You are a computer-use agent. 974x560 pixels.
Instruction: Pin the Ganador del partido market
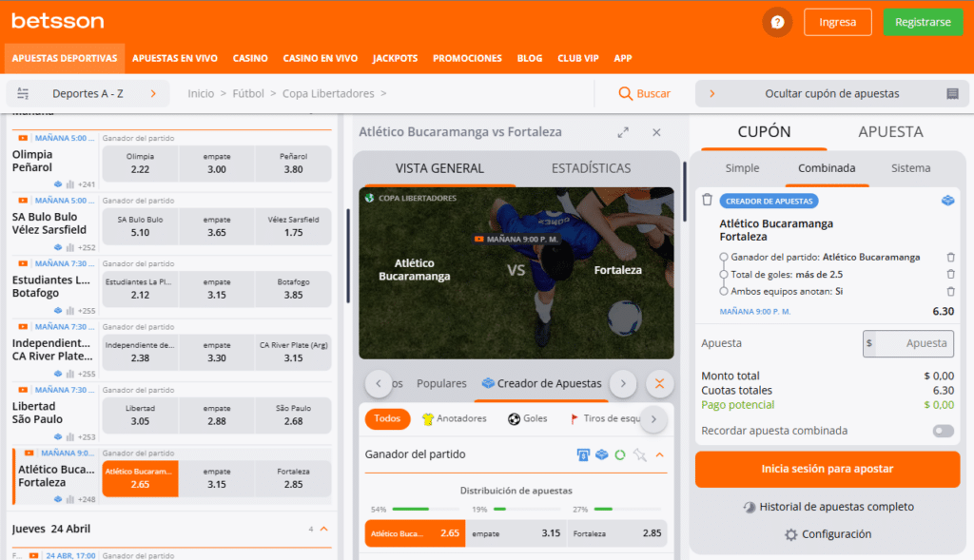(x=637, y=454)
